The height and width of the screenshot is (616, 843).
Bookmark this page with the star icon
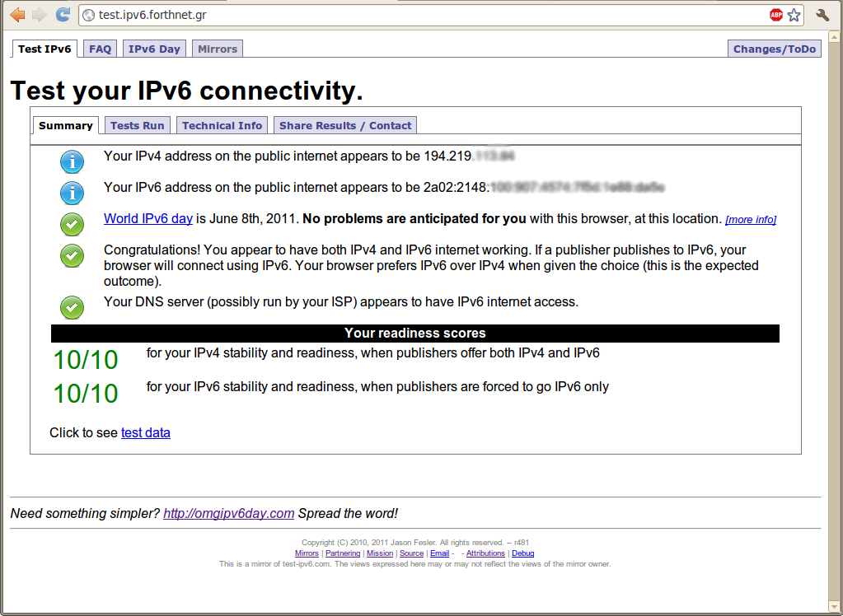pyautogui.click(x=794, y=15)
